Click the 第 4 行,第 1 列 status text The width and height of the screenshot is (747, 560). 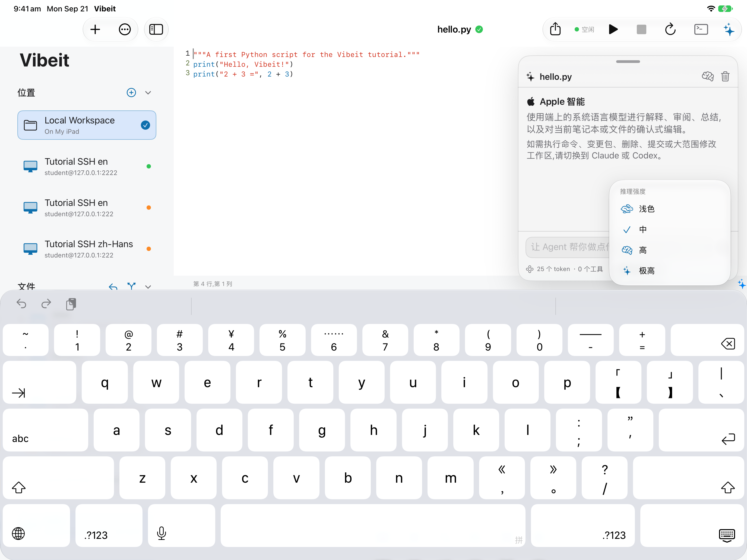click(x=213, y=284)
